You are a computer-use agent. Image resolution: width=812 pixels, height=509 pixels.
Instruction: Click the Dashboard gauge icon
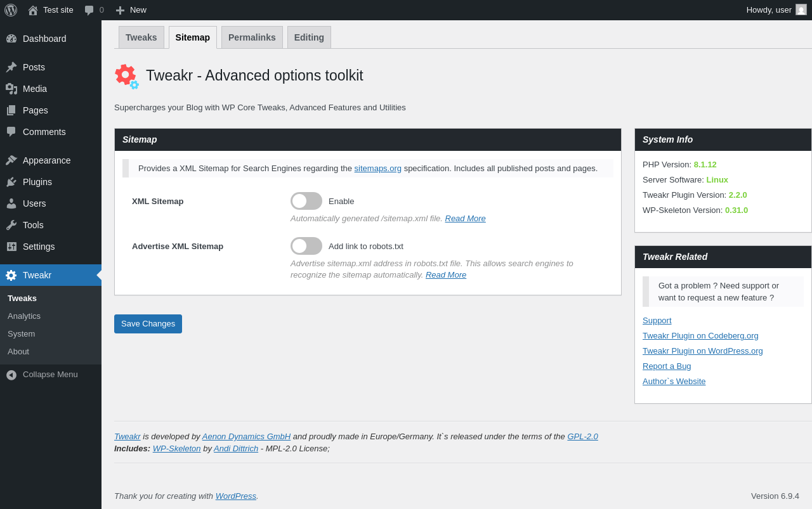(x=11, y=39)
